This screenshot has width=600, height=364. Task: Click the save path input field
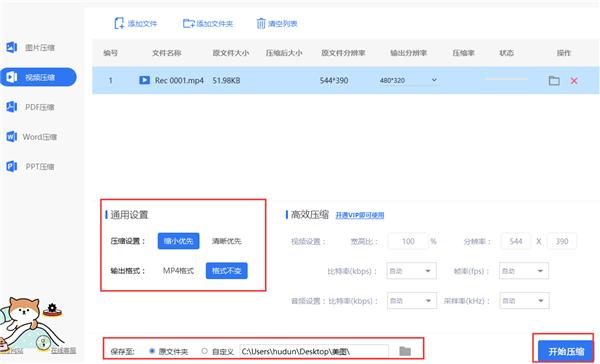click(314, 351)
